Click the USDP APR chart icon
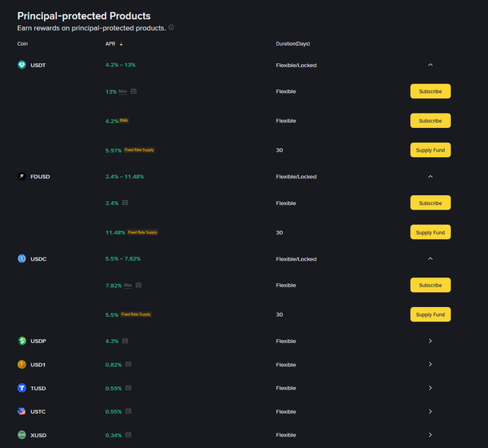Viewport: 488px width, 448px height. [125, 341]
